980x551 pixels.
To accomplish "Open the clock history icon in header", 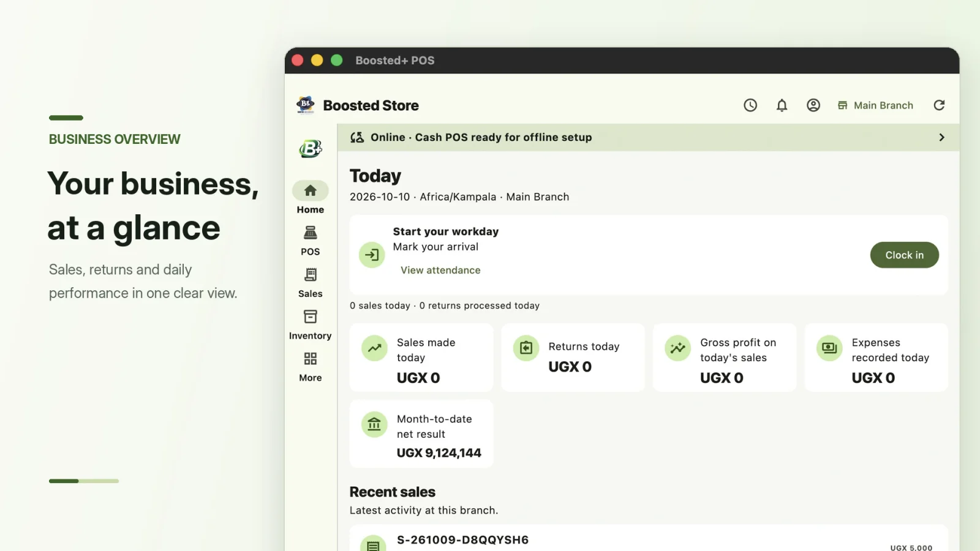I will (750, 105).
